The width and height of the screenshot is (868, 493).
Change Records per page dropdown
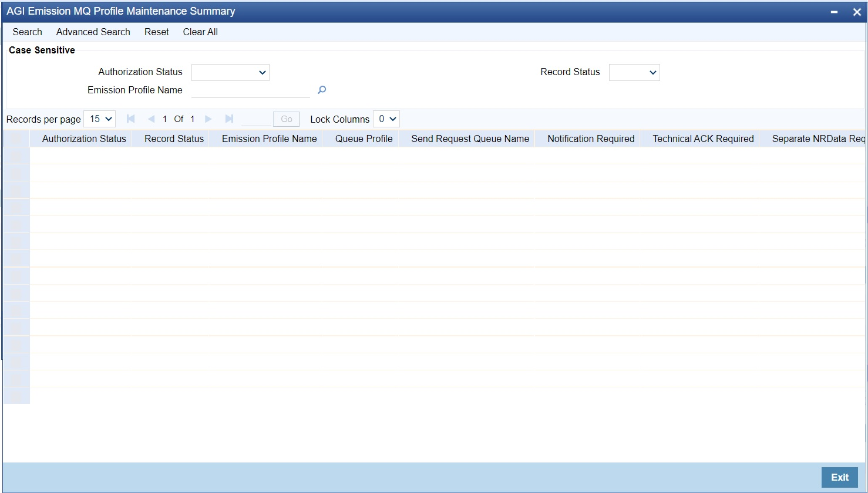tap(100, 119)
